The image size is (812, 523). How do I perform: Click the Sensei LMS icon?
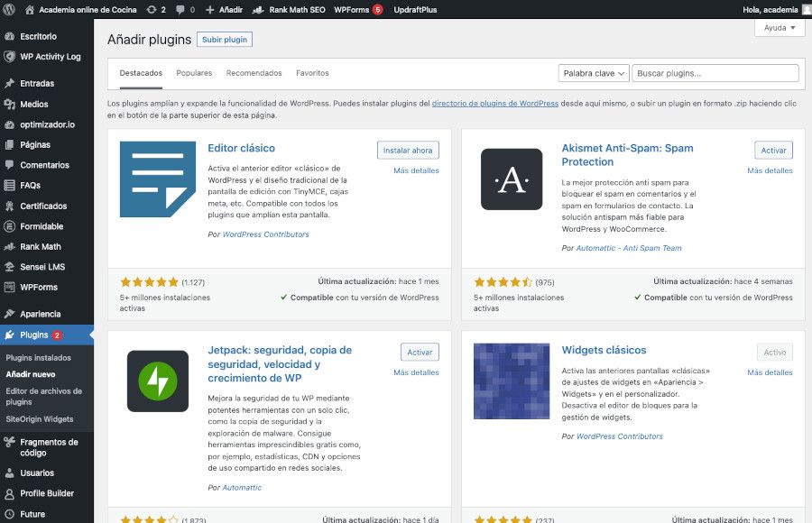[9, 267]
